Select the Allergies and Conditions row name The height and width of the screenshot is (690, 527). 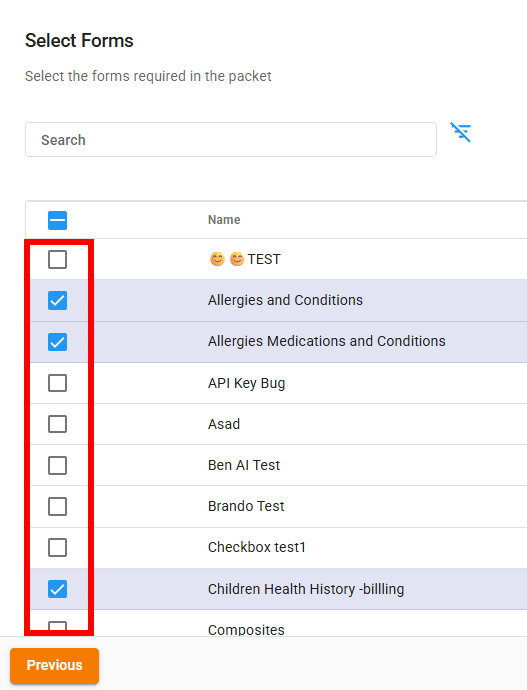[285, 300]
